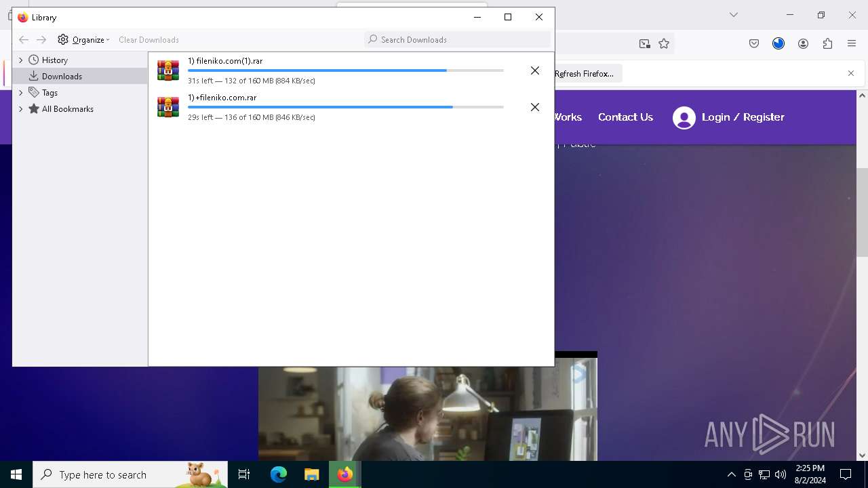Click the picture-in-picture icon in Firefox address bar
This screenshot has width=868, height=488.
click(644, 44)
